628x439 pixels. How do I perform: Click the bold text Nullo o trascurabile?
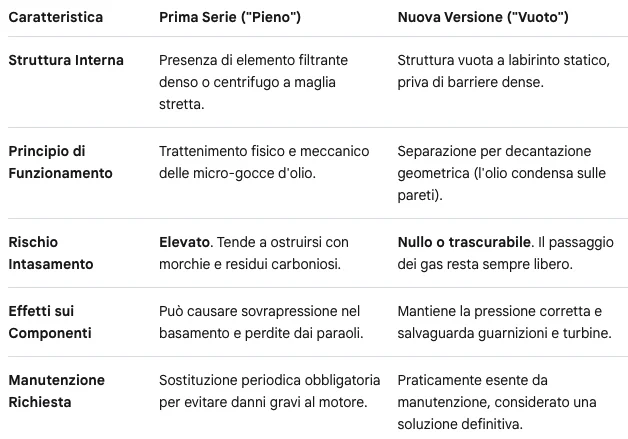click(464, 242)
